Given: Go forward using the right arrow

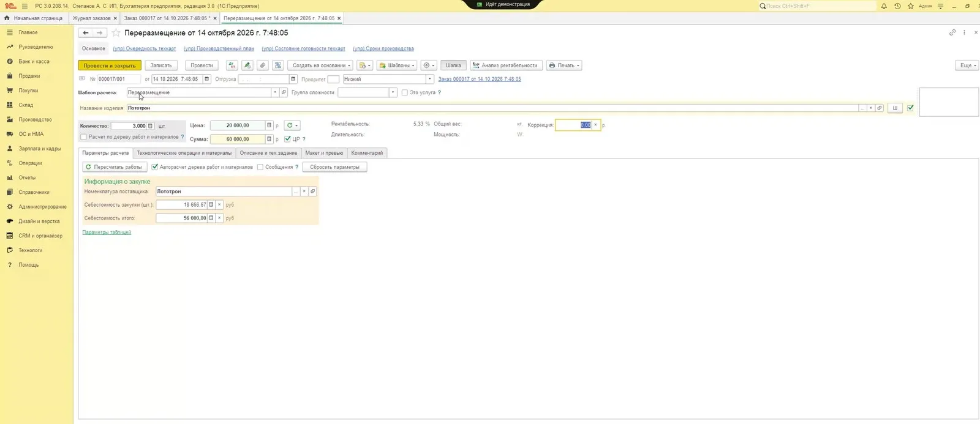Looking at the screenshot, I should [100, 33].
